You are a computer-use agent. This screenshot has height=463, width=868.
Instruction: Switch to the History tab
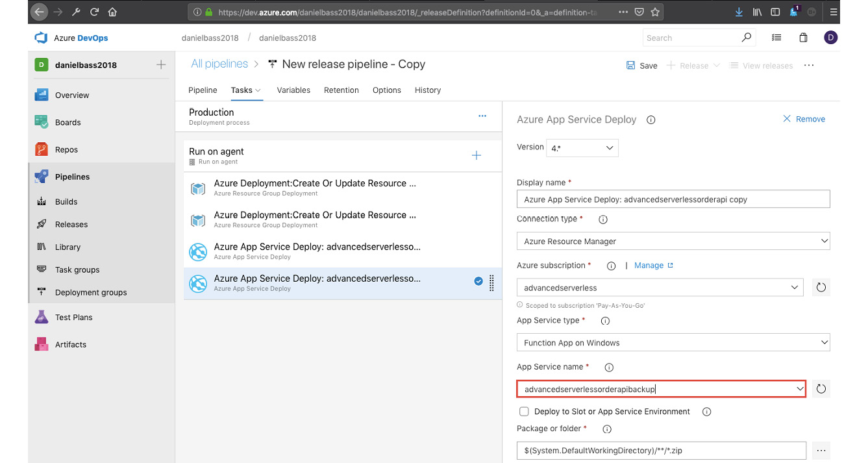click(428, 90)
